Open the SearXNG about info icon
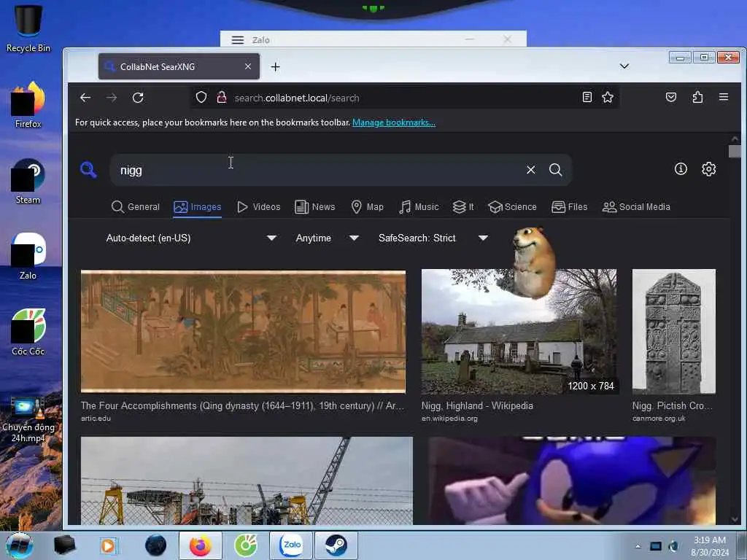The image size is (747, 560). (x=681, y=168)
